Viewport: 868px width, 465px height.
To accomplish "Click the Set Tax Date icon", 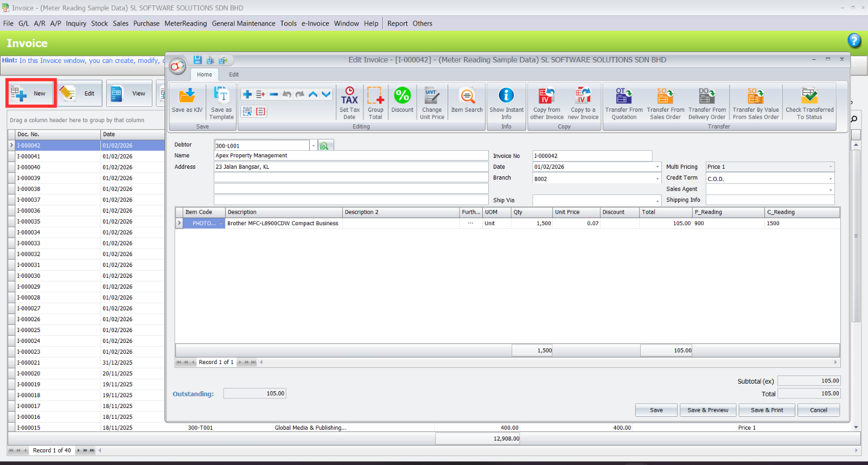I will [x=349, y=97].
